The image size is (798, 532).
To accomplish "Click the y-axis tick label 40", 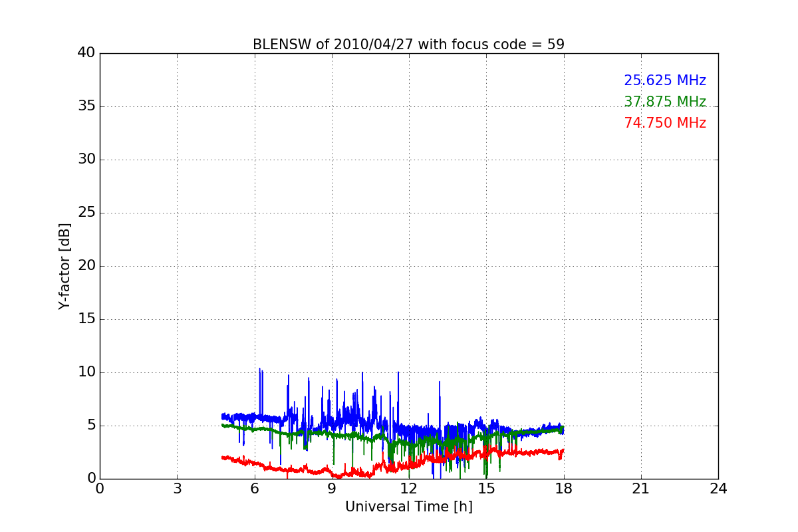I will tap(86, 53).
